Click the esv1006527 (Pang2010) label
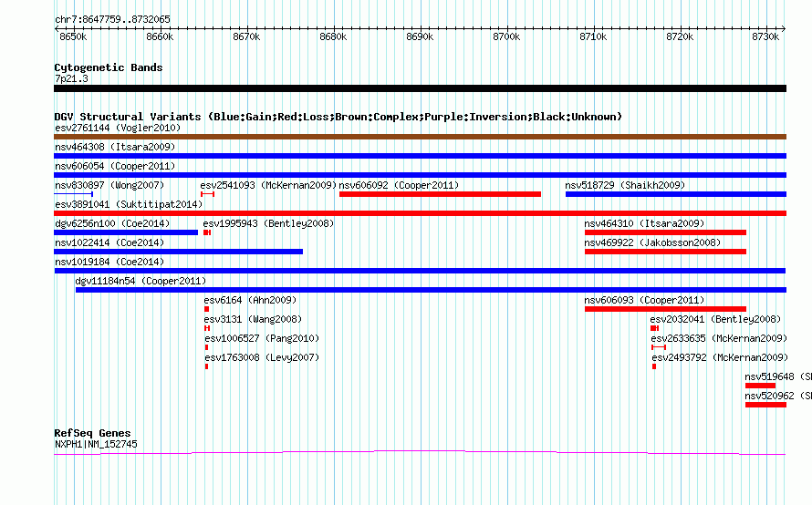The width and height of the screenshot is (812, 505). [x=262, y=338]
